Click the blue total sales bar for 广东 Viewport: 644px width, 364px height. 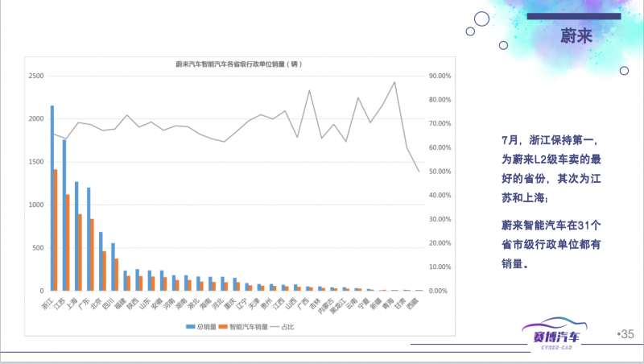pos(89,239)
